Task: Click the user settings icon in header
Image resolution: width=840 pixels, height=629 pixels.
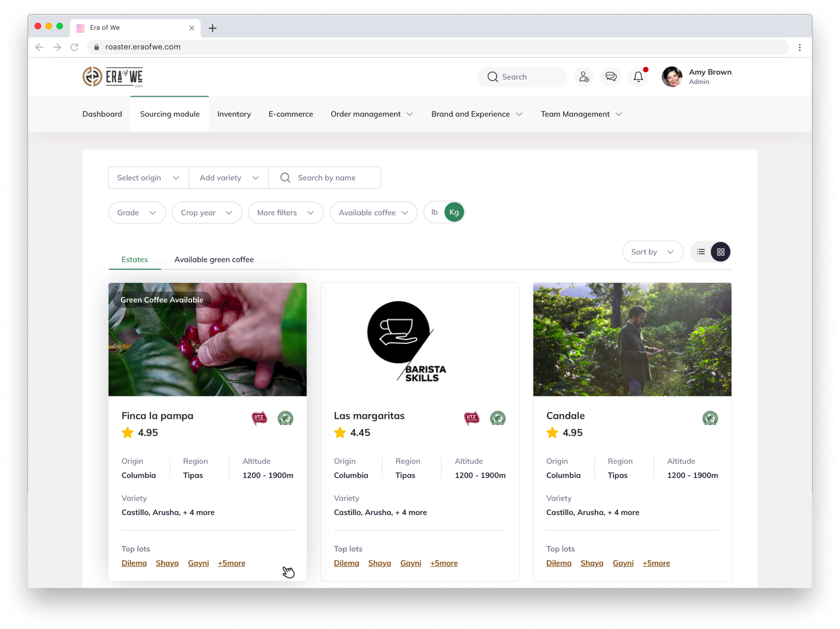Action: click(x=584, y=77)
